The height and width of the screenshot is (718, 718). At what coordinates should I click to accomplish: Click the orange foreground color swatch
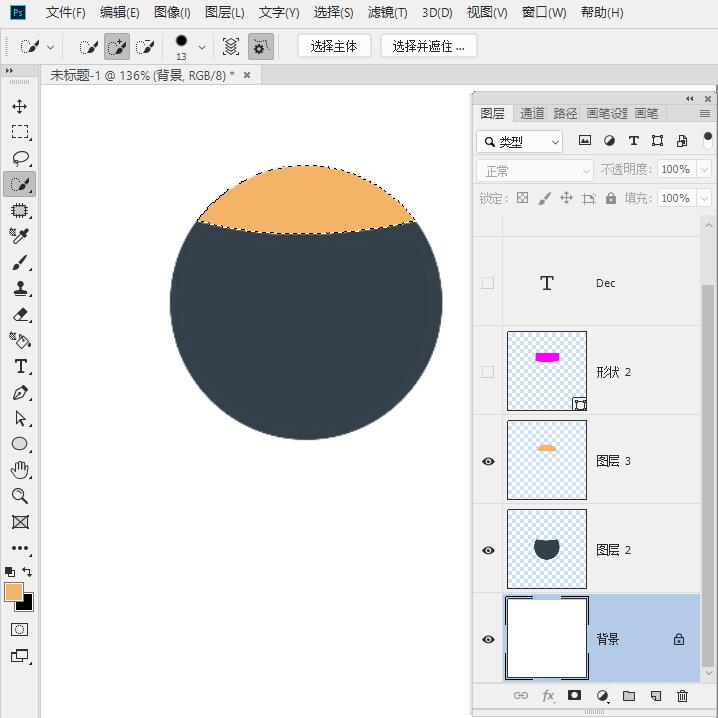coord(14,592)
